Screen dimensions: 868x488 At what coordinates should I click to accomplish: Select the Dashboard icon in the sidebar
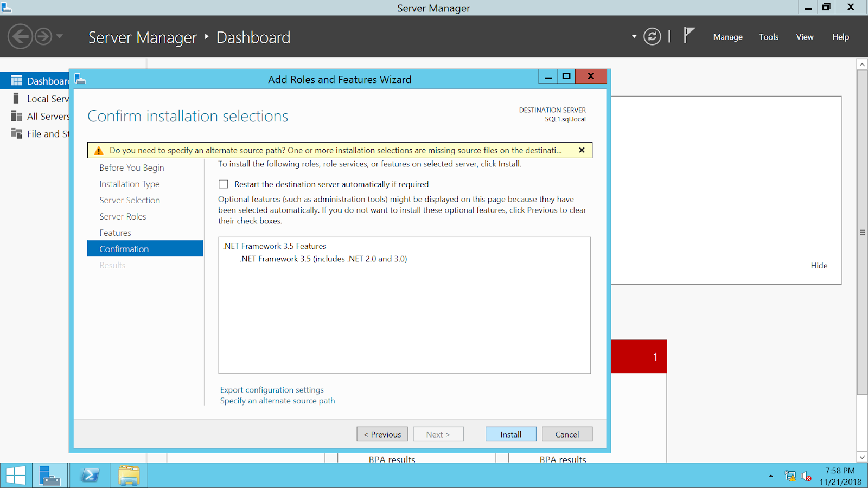(x=16, y=80)
